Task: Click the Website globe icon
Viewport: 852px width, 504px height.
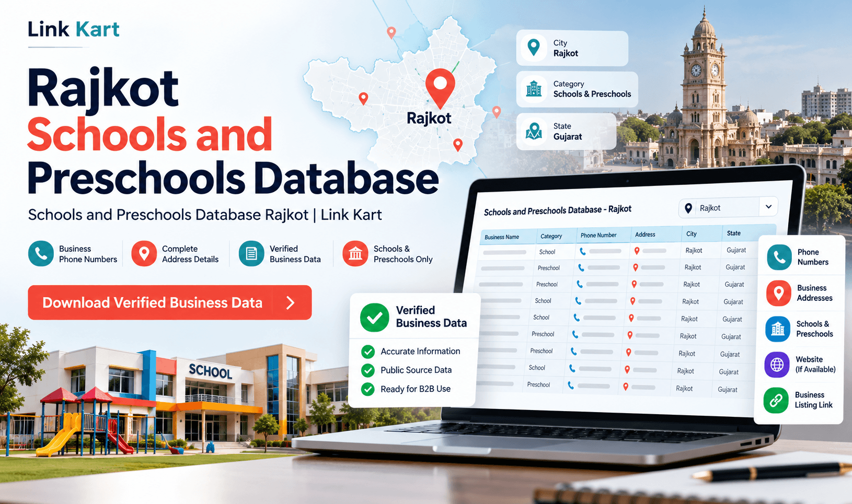Action: (777, 365)
